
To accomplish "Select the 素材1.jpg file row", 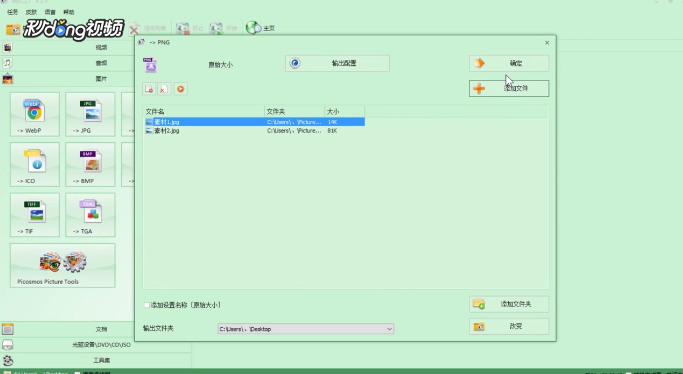I will [254, 122].
